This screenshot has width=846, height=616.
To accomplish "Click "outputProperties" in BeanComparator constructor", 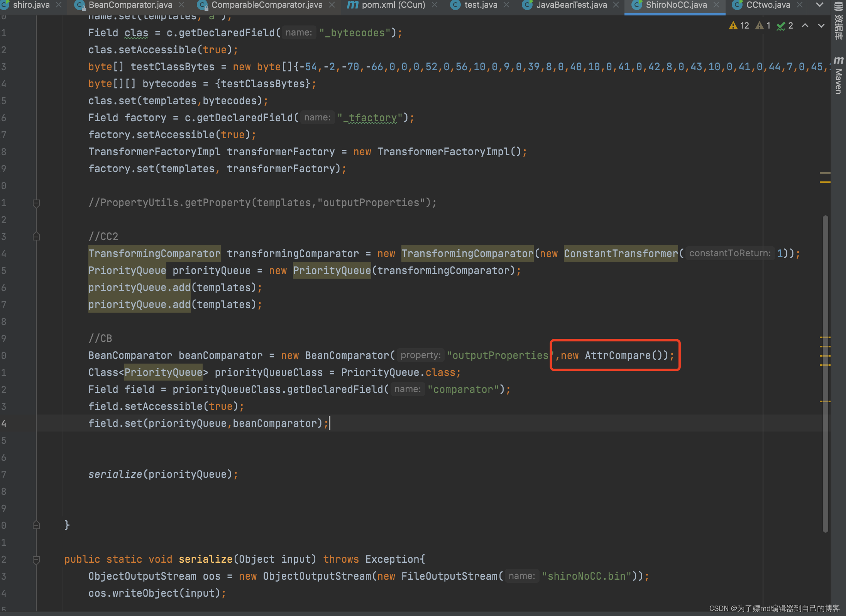I will click(x=501, y=355).
